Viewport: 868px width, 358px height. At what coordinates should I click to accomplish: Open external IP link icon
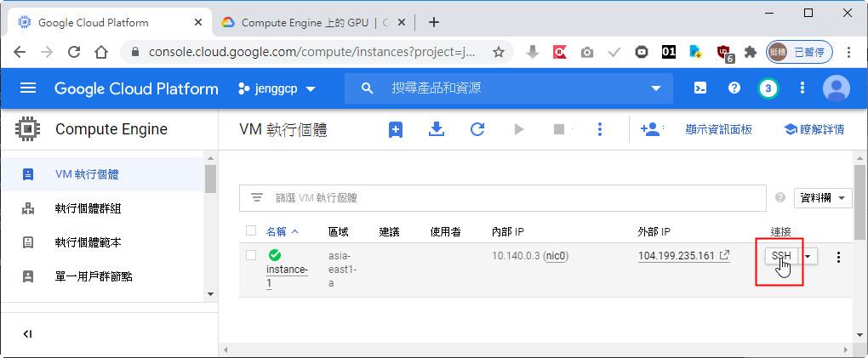724,256
